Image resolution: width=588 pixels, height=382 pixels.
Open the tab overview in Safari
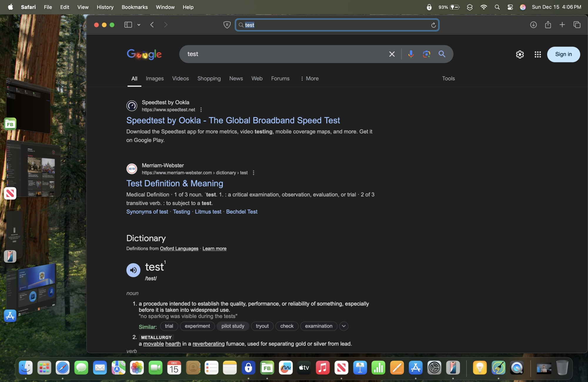577,25
